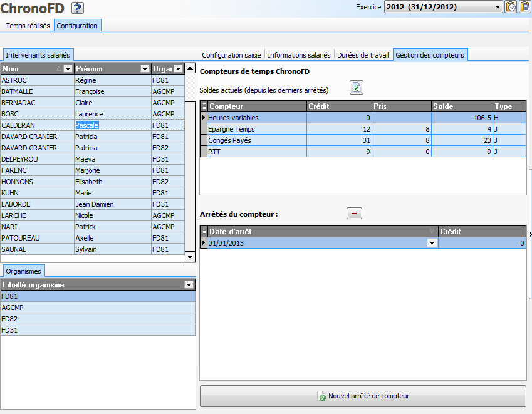Select employee row BOSC

[x=93, y=114]
